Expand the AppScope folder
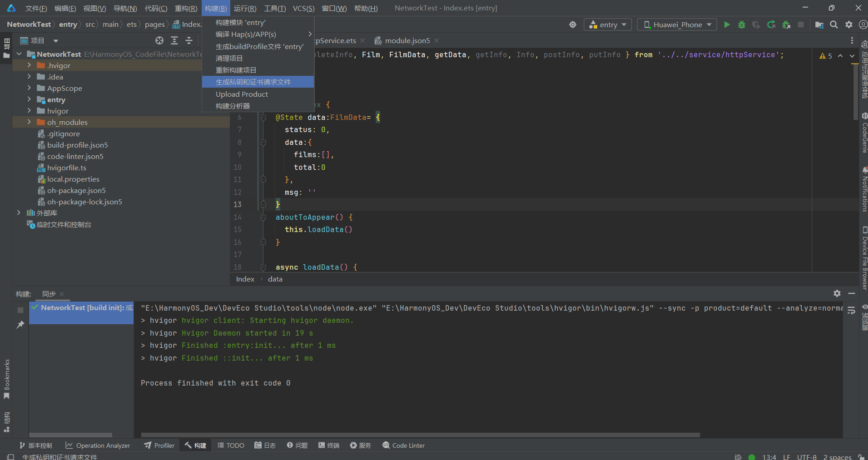Viewport: 868px width, 460px height. pos(29,88)
